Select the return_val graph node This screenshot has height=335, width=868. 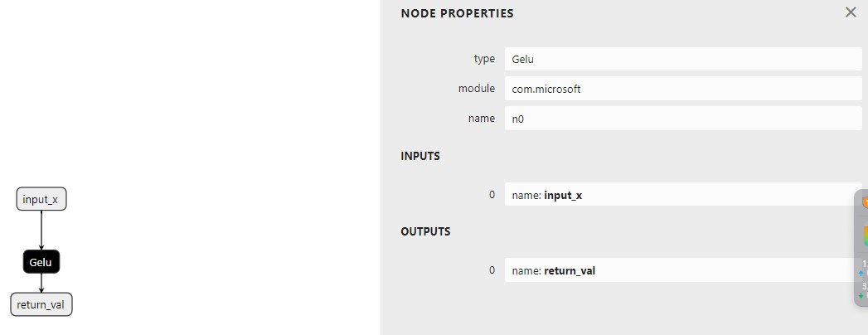[41, 304]
